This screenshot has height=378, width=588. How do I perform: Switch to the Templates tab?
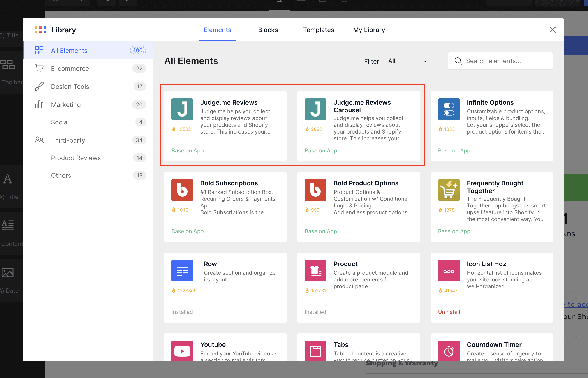(x=318, y=30)
